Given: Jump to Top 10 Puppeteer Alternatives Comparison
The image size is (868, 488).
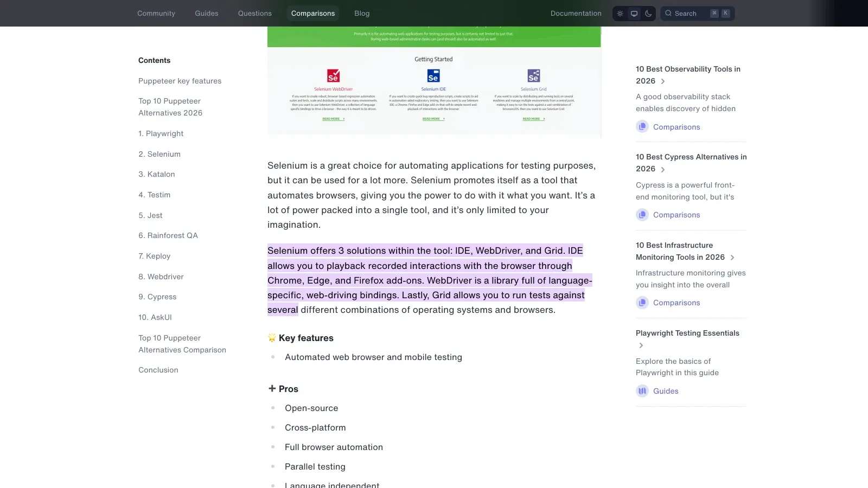Looking at the screenshot, I should [182, 344].
